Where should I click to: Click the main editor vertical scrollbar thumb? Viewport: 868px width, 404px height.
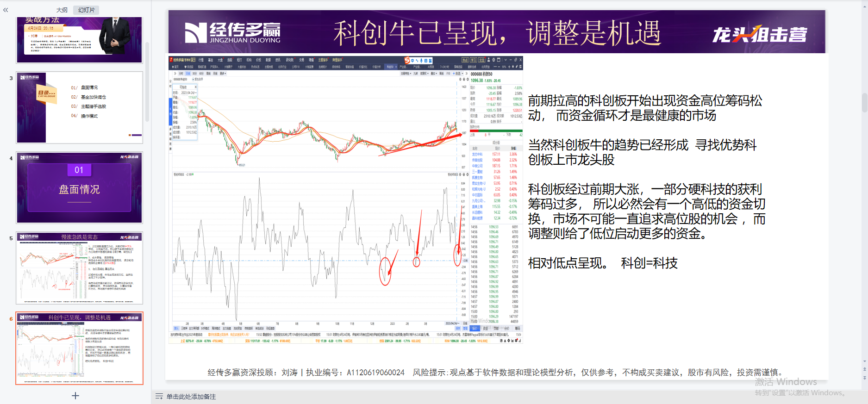(864, 102)
